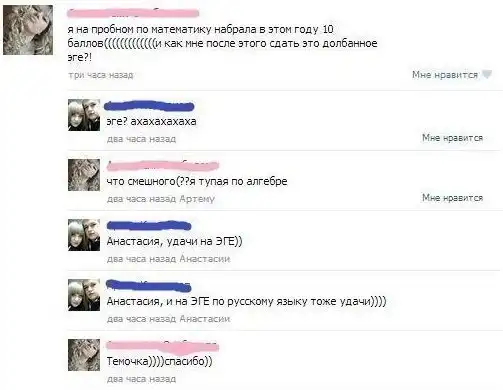Screen dimensions: 503x390
Task: Click the 'Артему' reply link
Action: [x=197, y=199]
